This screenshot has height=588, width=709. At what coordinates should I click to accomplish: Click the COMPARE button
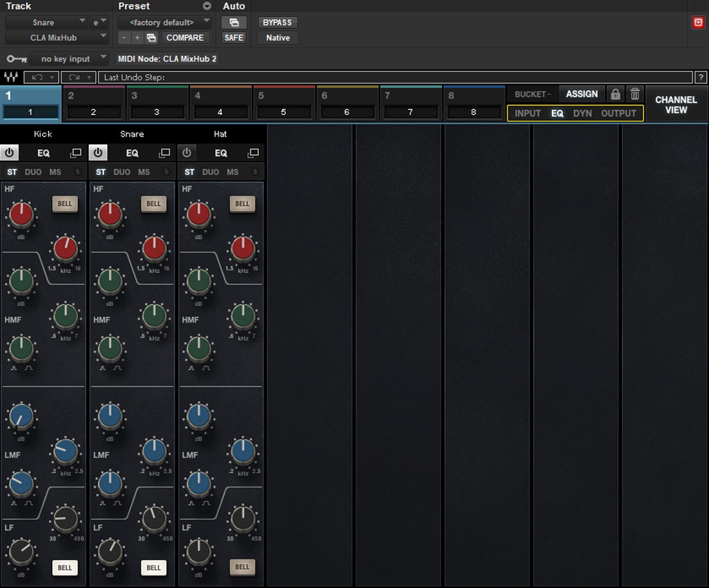186,38
